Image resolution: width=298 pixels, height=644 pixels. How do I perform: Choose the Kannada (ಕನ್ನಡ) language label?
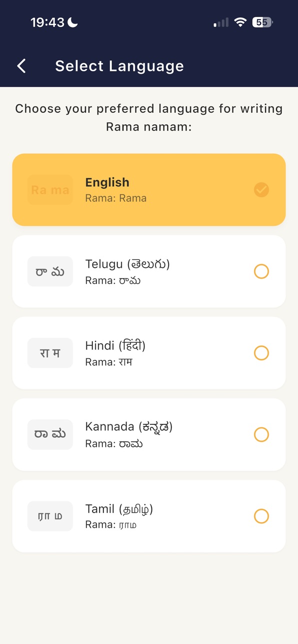click(x=129, y=427)
